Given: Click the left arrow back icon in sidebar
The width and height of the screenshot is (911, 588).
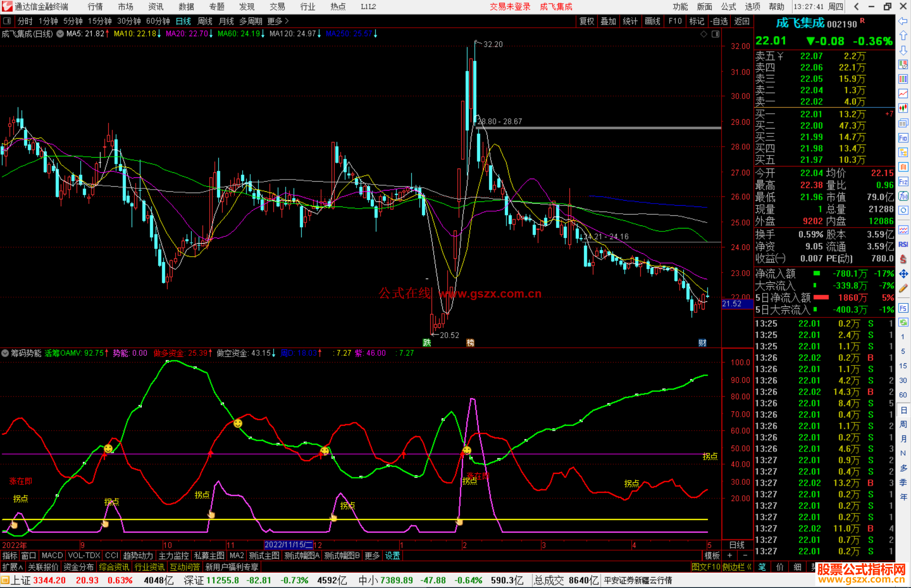Looking at the screenshot, I should click(x=903, y=21).
